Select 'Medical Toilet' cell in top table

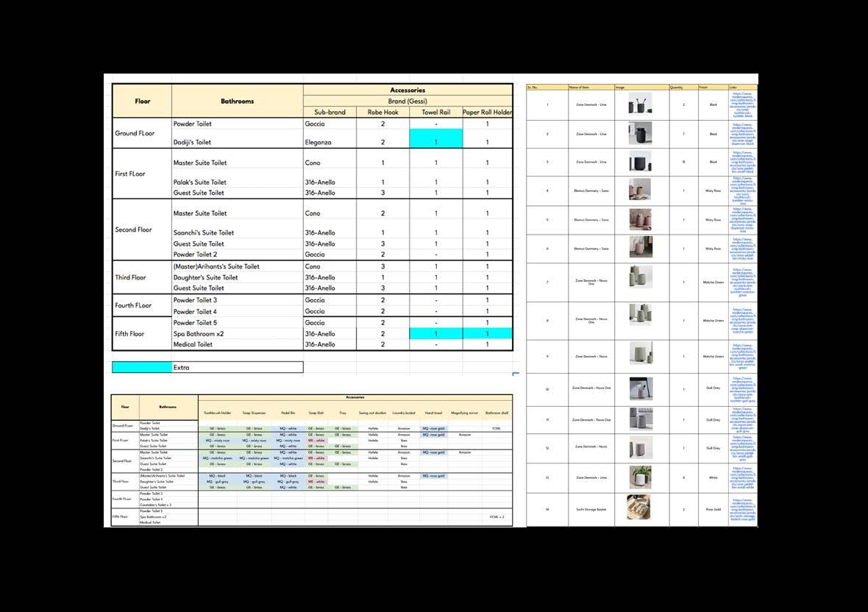point(237,344)
